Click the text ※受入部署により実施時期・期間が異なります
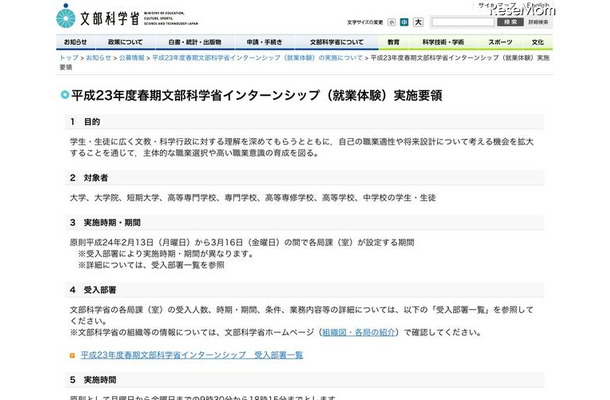610x400 pixels. [166, 254]
